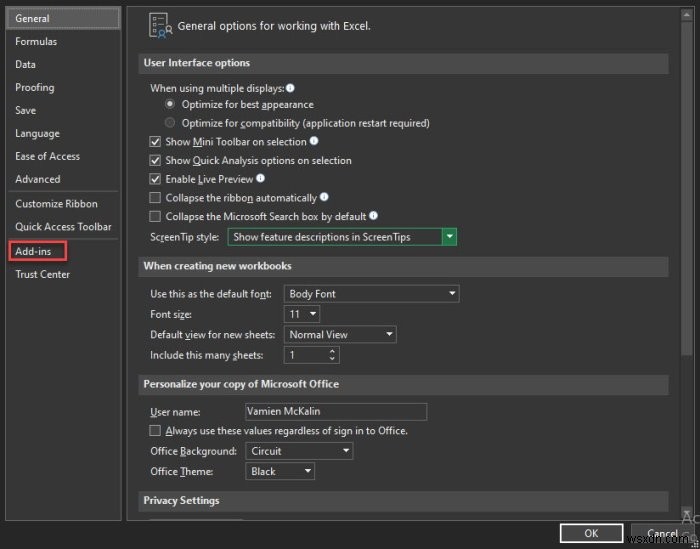Open the Proofing options

(x=63, y=87)
